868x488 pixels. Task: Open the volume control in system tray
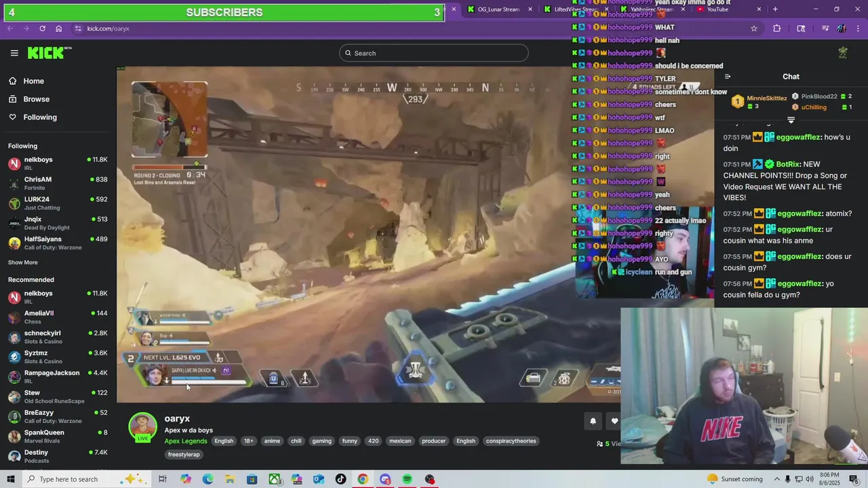pyautogui.click(x=810, y=479)
